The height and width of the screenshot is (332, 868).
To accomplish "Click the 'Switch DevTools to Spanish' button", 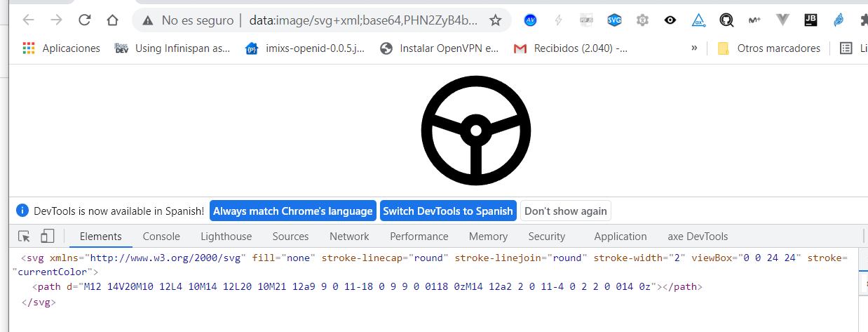I will coord(449,211).
